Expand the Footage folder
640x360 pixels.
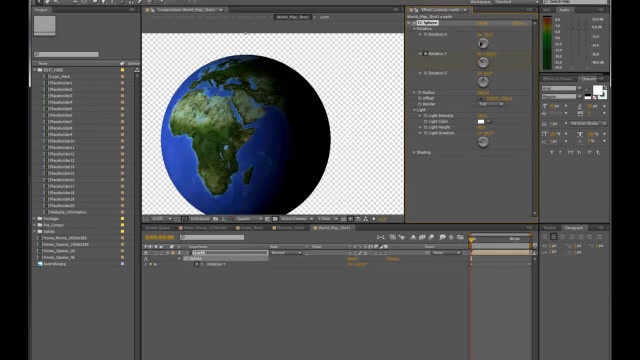(x=35, y=219)
